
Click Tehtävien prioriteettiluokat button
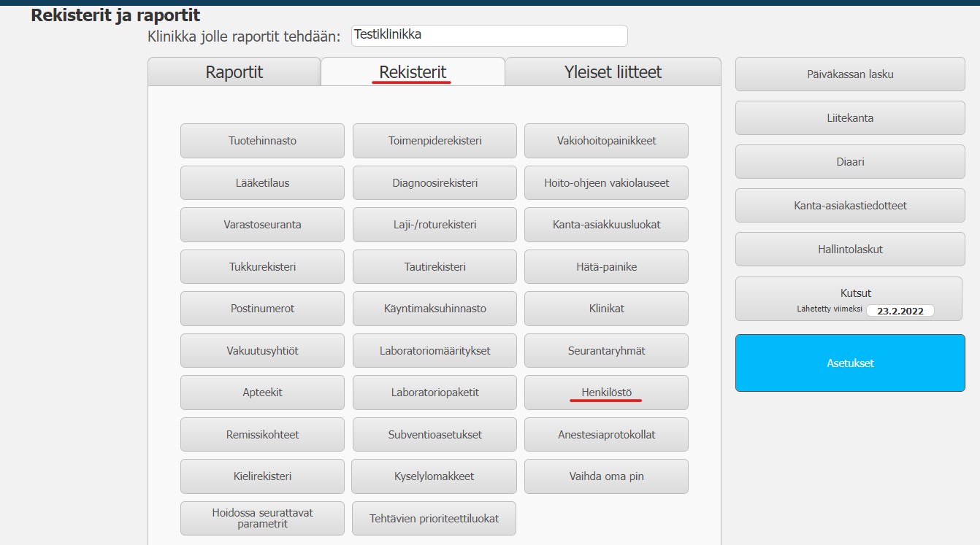[435, 518]
